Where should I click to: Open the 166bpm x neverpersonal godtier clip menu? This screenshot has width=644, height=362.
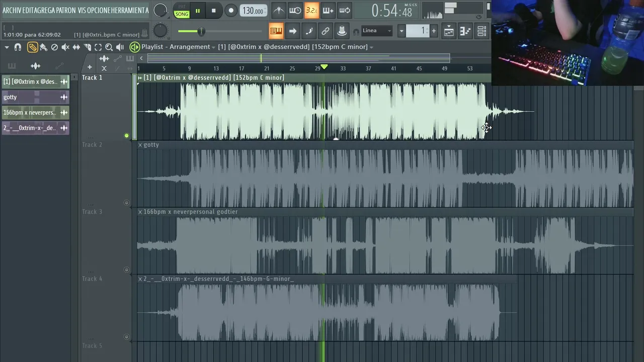140,212
